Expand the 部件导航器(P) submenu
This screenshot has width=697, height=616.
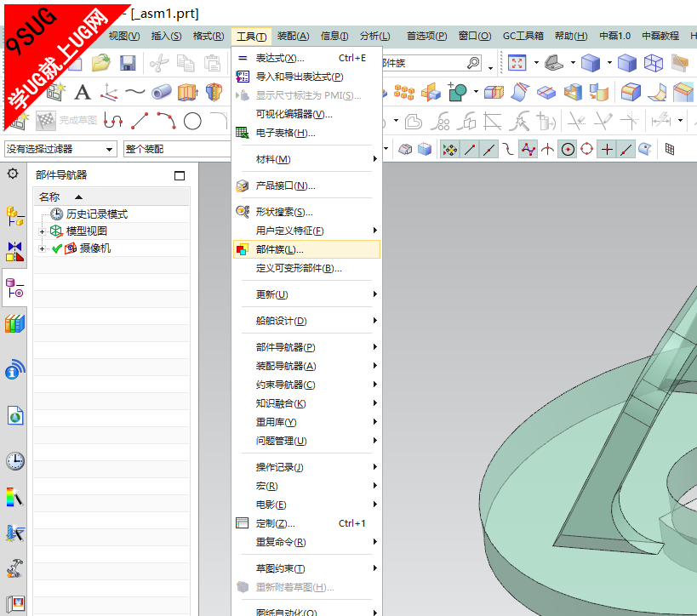coord(306,347)
